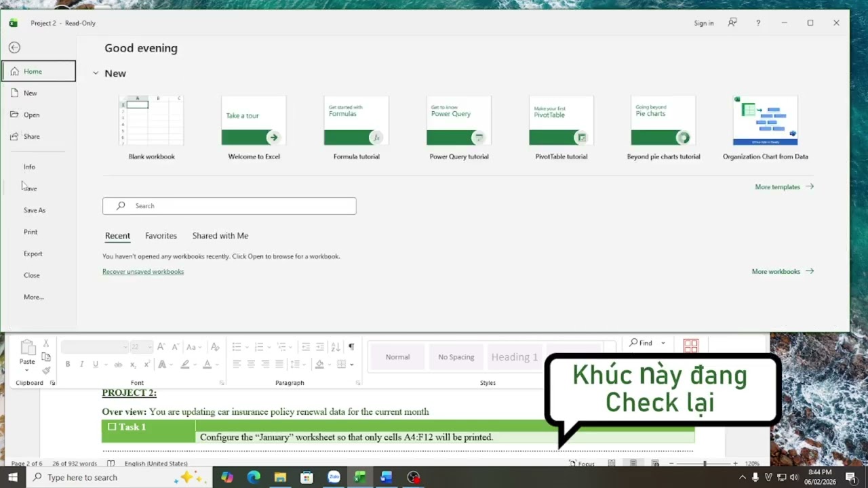Screen dimensions: 868x488
Task: Toggle Strikethrough in Word ribbon
Action: [x=118, y=365]
